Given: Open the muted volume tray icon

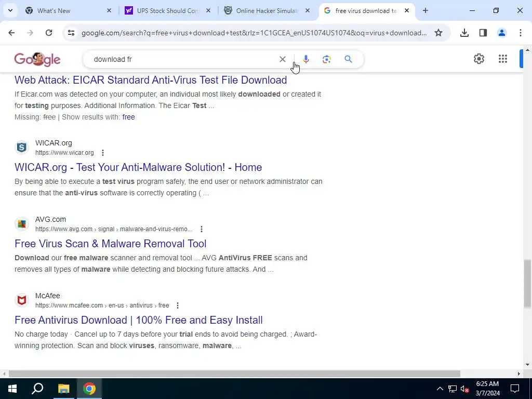Looking at the screenshot, I should tap(465, 389).
